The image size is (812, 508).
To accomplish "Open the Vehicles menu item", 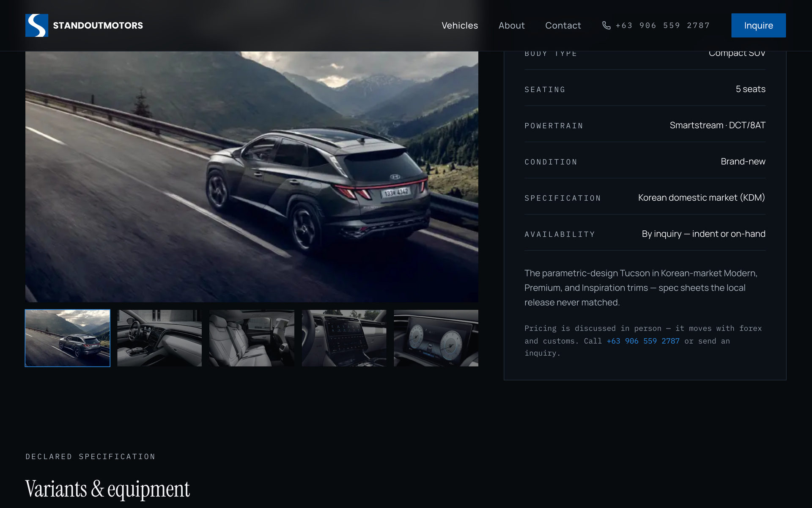I will [x=460, y=25].
